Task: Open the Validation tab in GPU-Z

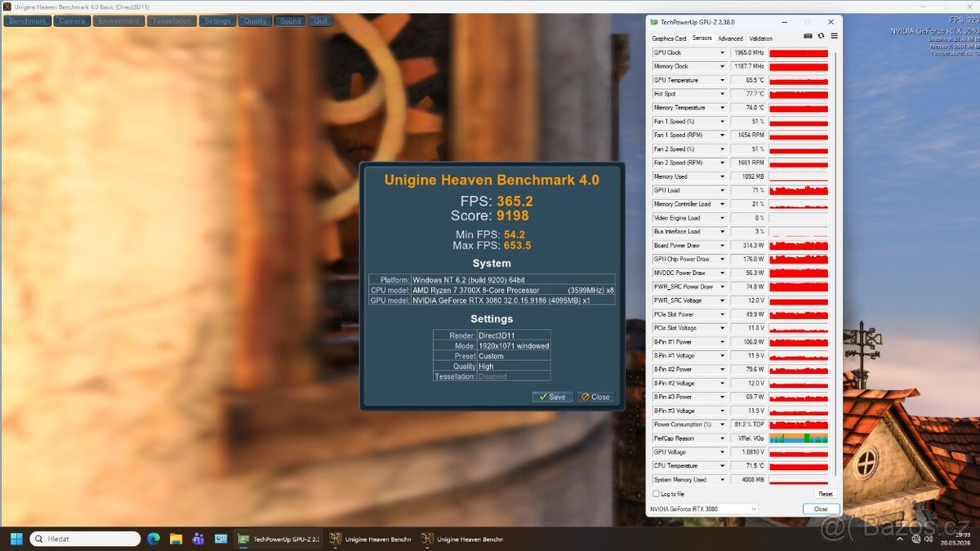Action: (760, 38)
